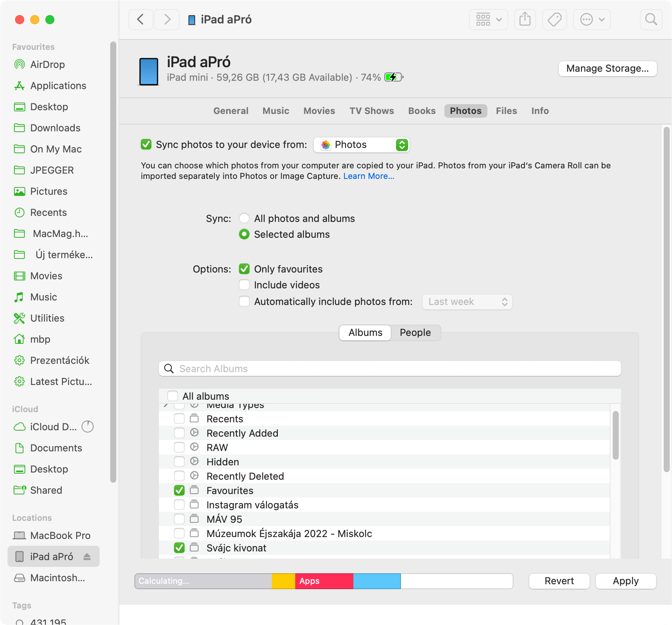Show the Albums segment
This screenshot has height=625, width=672.
pyautogui.click(x=365, y=333)
